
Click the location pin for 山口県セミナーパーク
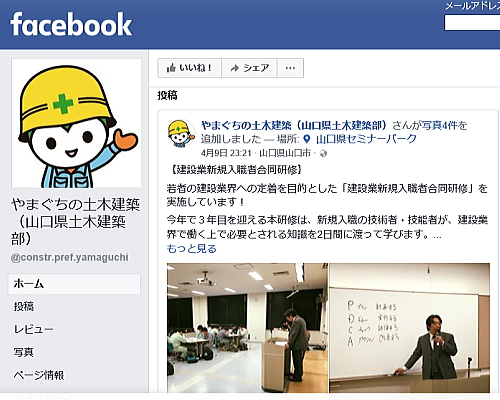click(x=307, y=139)
